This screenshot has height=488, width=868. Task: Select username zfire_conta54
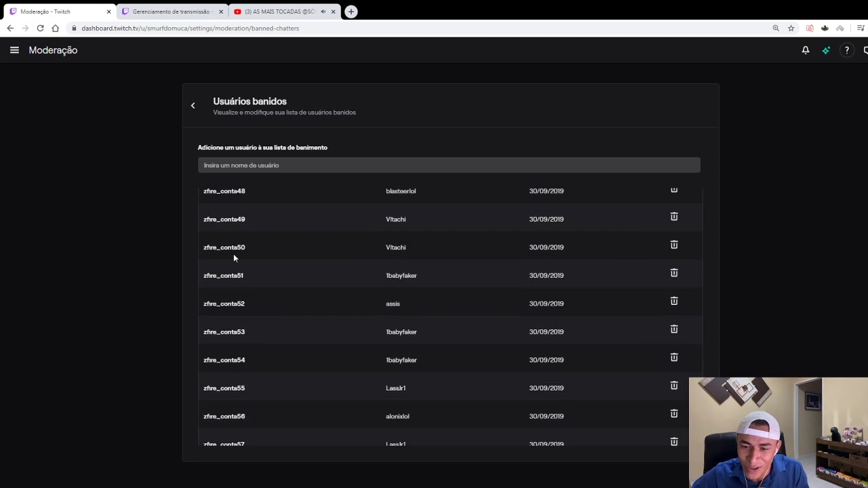click(224, 360)
